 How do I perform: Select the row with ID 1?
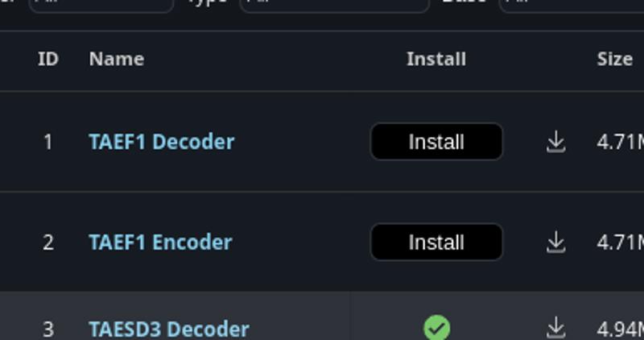pyautogui.click(x=322, y=142)
